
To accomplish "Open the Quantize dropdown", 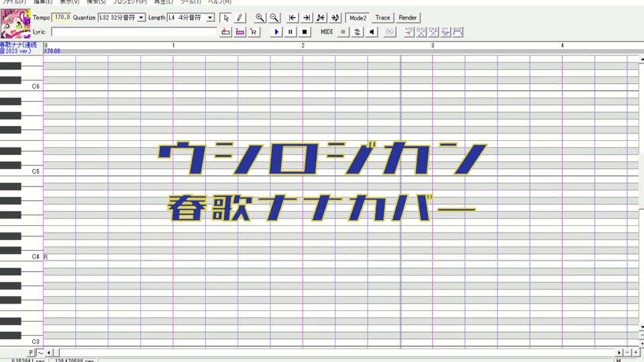I will click(x=141, y=17).
